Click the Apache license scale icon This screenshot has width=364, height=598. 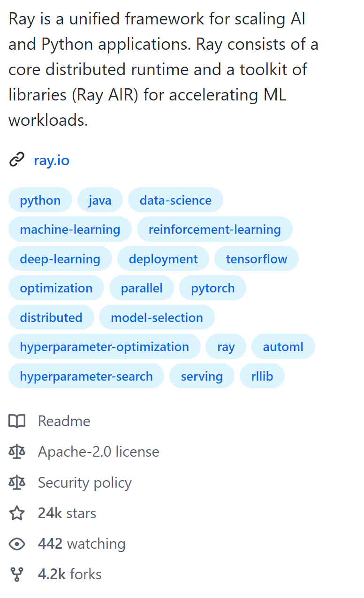tap(17, 452)
